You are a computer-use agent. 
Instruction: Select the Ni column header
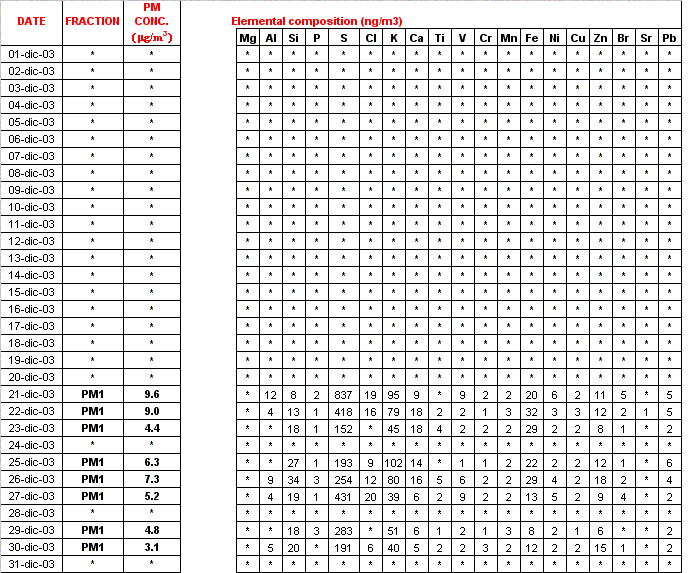point(554,38)
